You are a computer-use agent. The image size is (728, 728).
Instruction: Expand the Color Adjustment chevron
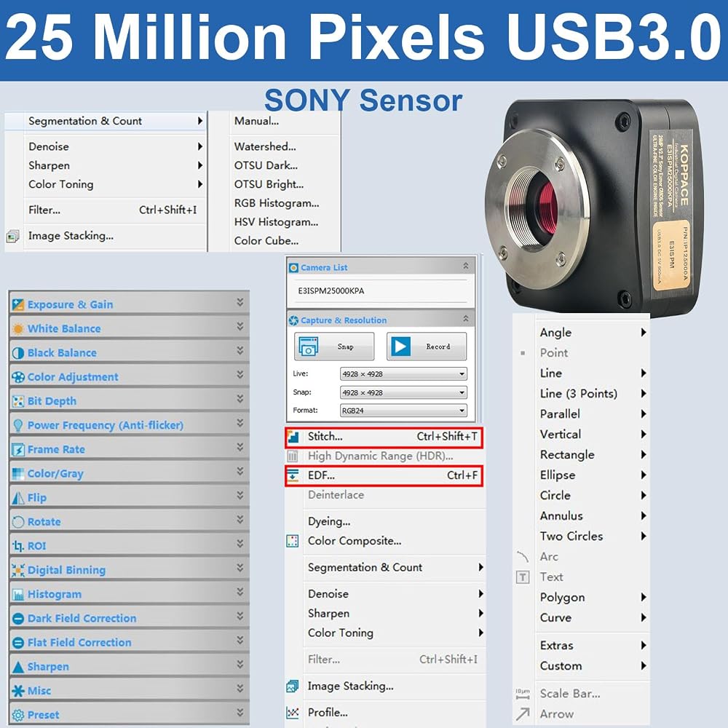(x=240, y=375)
